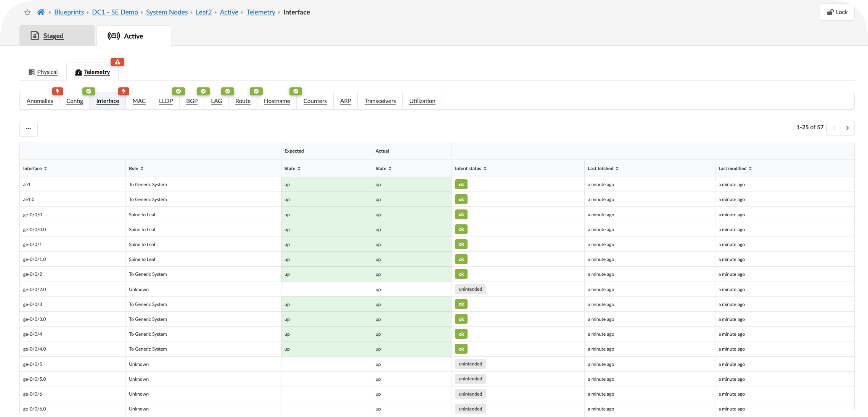This screenshot has height=417, width=868.
Task: Sort by Intent status column
Action: click(x=485, y=169)
